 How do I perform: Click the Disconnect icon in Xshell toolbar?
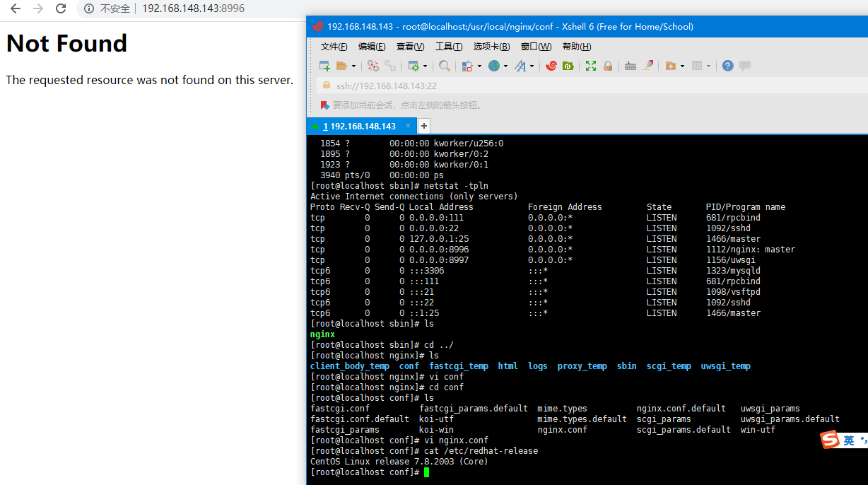pos(373,66)
